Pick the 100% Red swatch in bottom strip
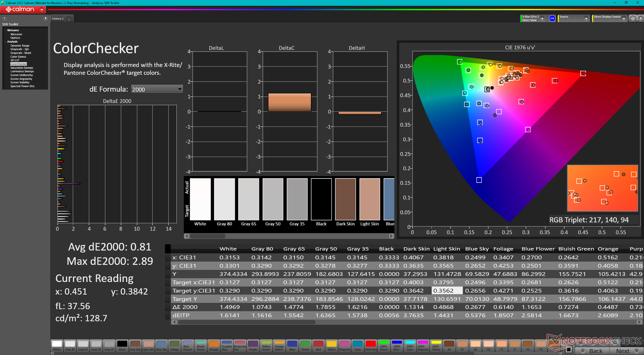 tap(371, 345)
